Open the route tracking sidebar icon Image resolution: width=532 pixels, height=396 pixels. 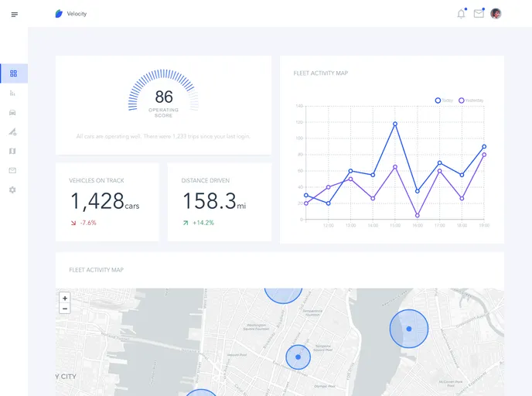coord(12,132)
